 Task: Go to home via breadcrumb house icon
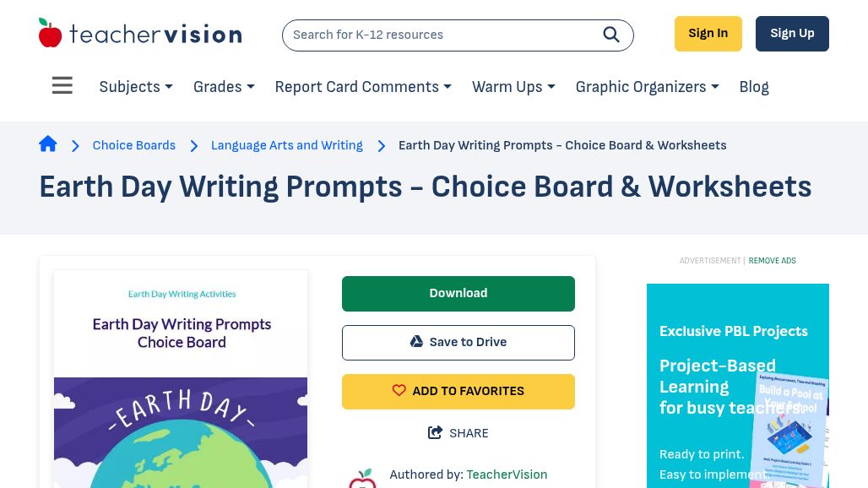[48, 144]
